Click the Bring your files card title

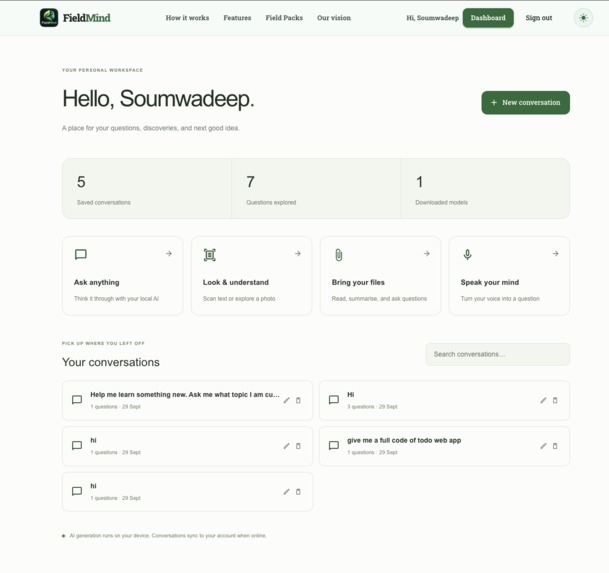point(358,282)
